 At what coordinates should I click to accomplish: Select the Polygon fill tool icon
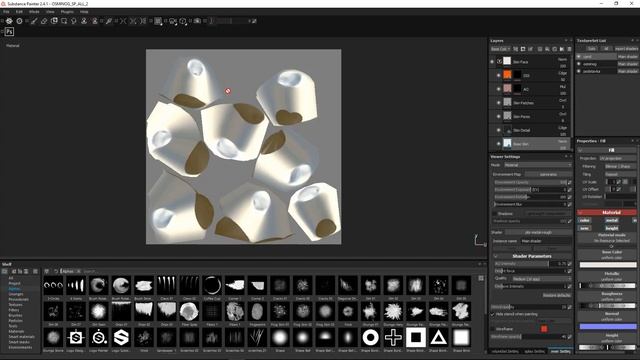pos(64,21)
